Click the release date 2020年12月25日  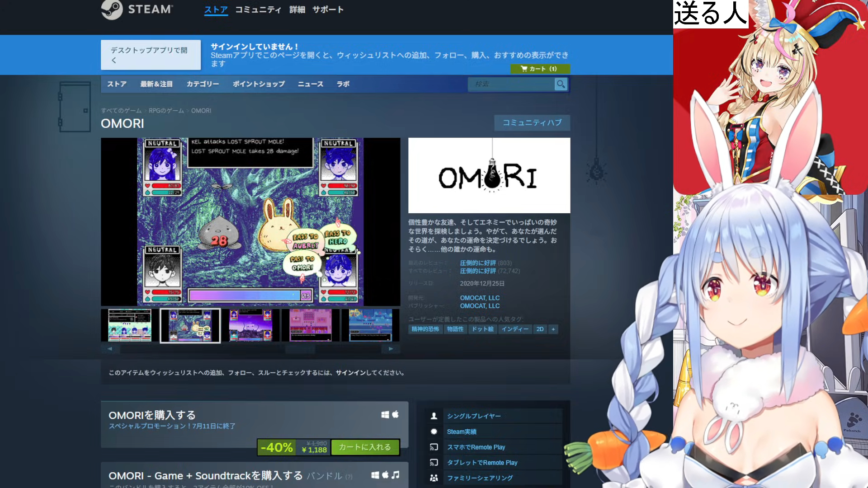[x=482, y=283]
